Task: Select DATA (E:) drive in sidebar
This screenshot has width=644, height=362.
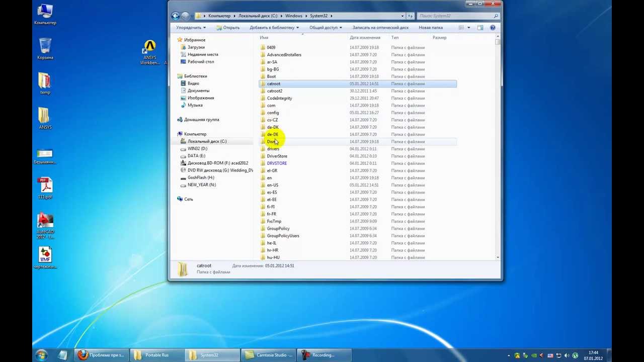Action: [196, 156]
